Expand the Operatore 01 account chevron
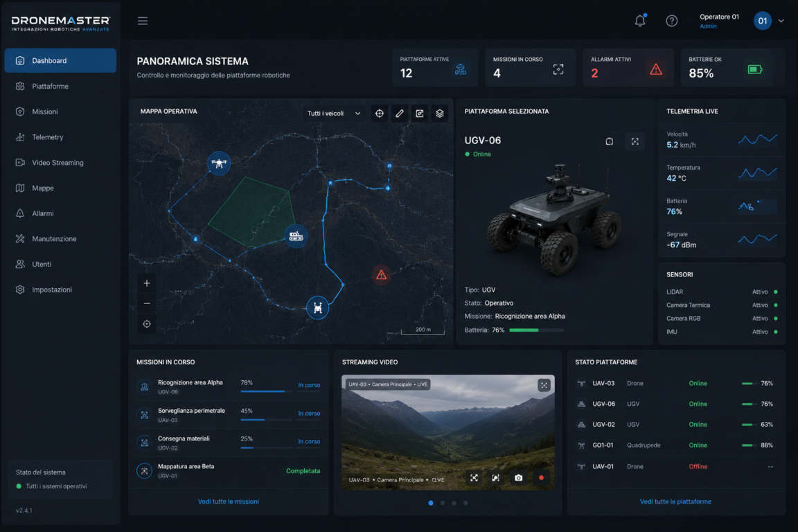This screenshot has width=798, height=532. [x=781, y=21]
